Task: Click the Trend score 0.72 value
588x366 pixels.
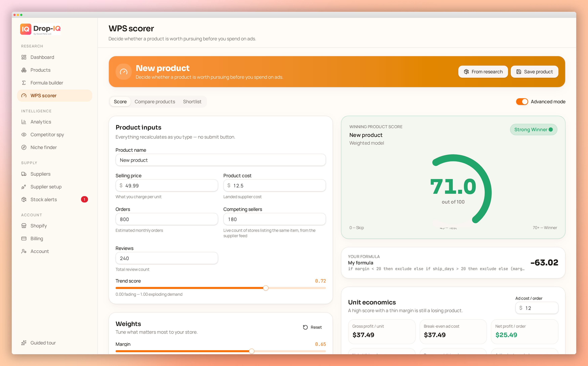Action: coord(320,281)
